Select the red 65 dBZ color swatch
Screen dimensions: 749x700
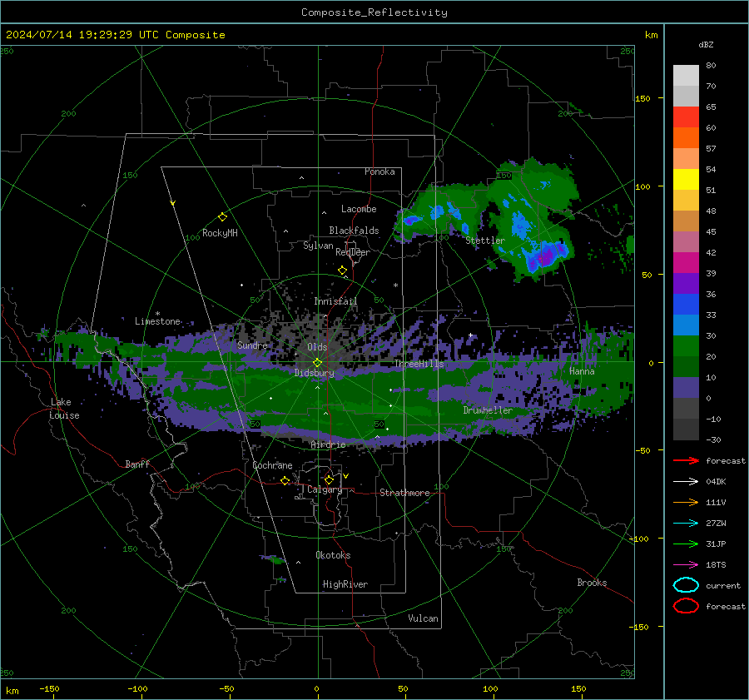coord(686,117)
